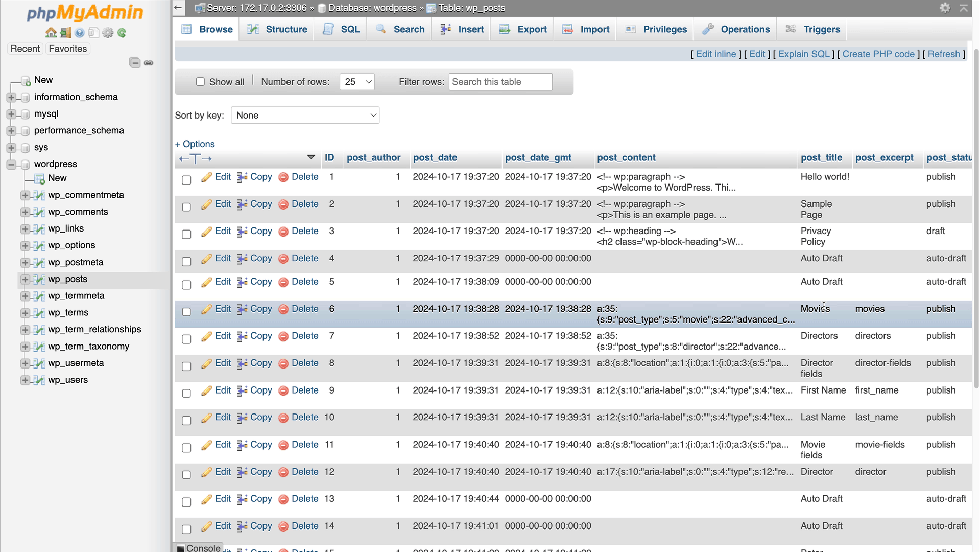Click the Console icon at bottom

[181, 548]
